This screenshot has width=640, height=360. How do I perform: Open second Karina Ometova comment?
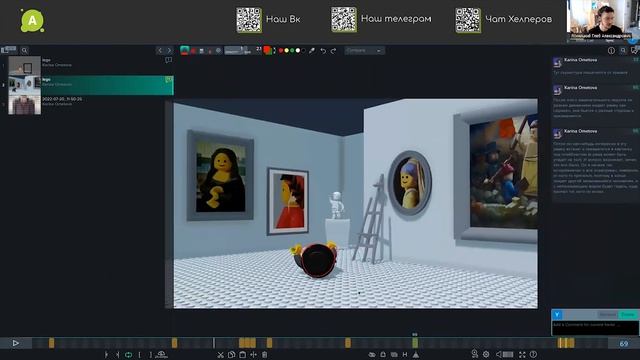[596, 102]
